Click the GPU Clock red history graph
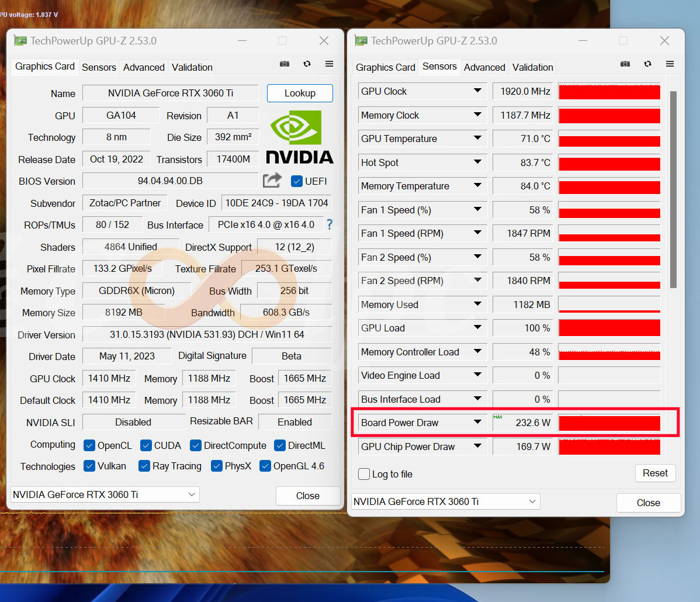 point(609,91)
